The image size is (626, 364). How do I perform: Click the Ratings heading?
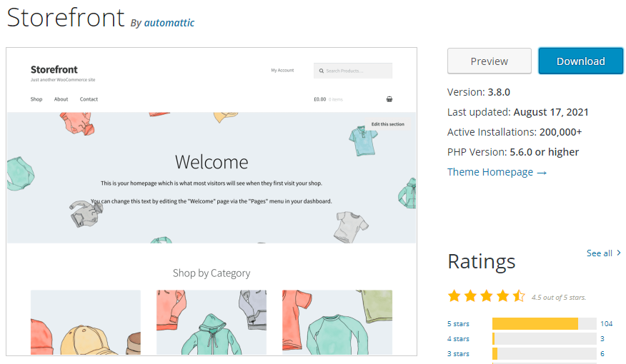click(482, 262)
